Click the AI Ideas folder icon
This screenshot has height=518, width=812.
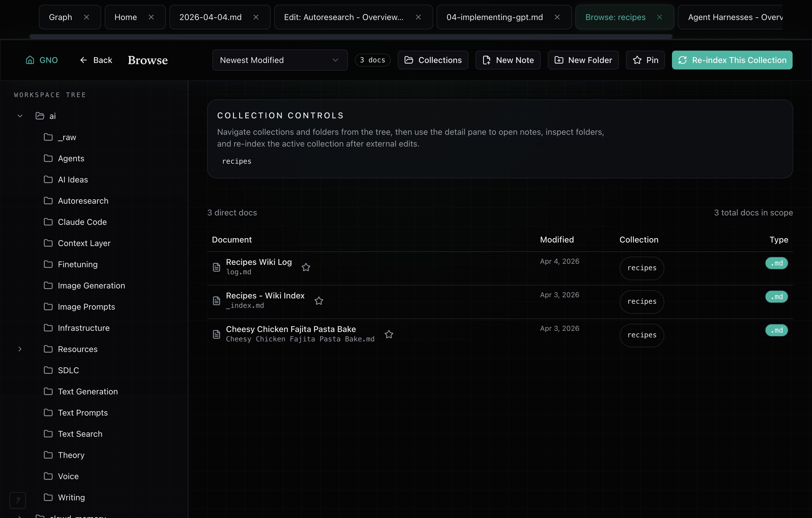(48, 180)
